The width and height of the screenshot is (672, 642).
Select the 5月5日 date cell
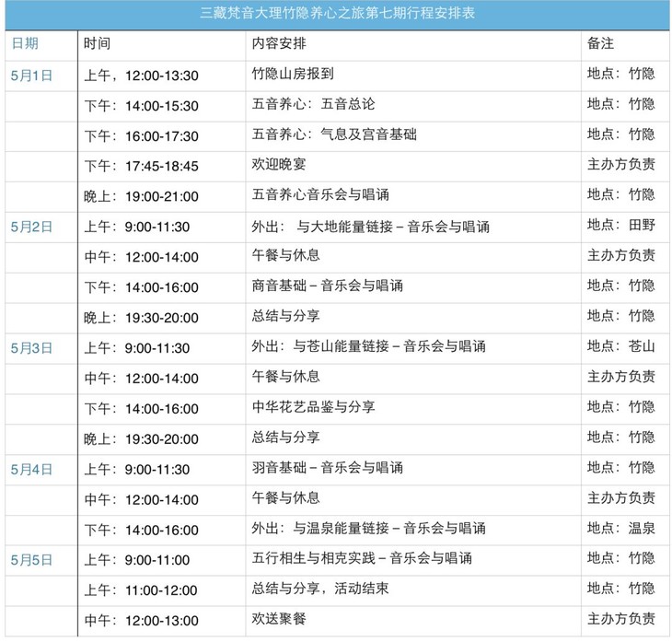[x=32, y=559]
